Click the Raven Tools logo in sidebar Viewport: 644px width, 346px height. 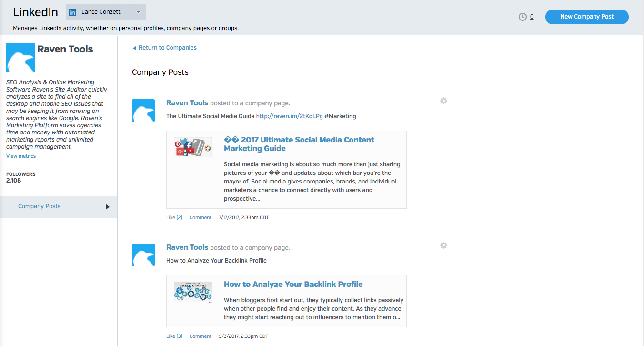coord(20,58)
